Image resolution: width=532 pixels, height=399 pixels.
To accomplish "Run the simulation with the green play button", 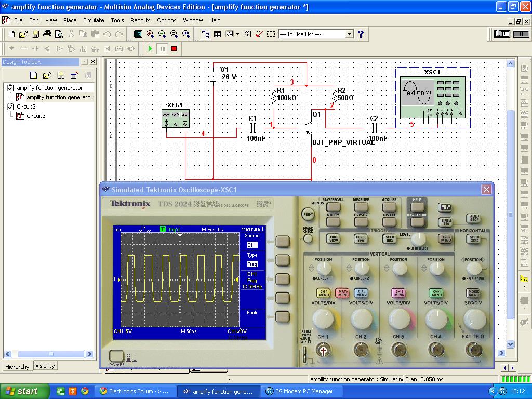I will coord(150,48).
